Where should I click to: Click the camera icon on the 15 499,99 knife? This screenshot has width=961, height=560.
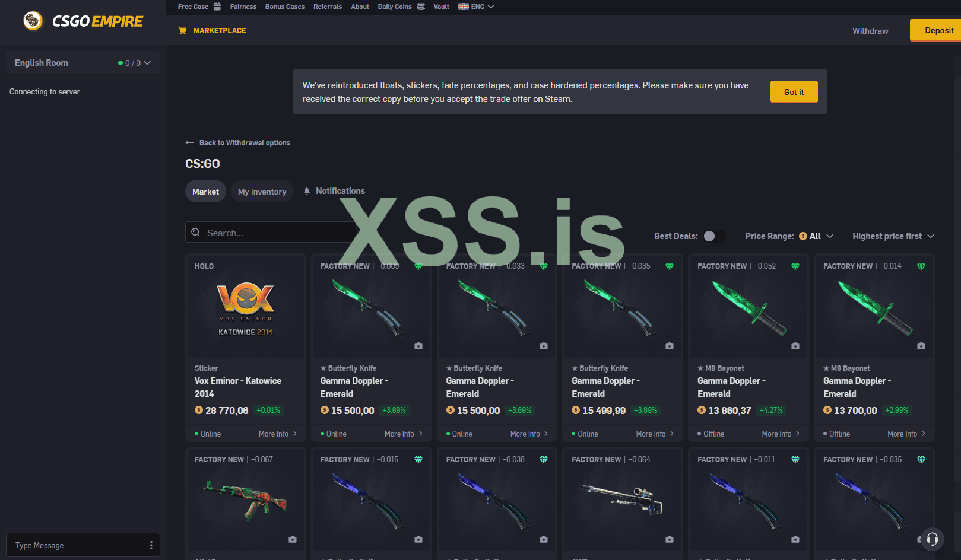(x=670, y=346)
